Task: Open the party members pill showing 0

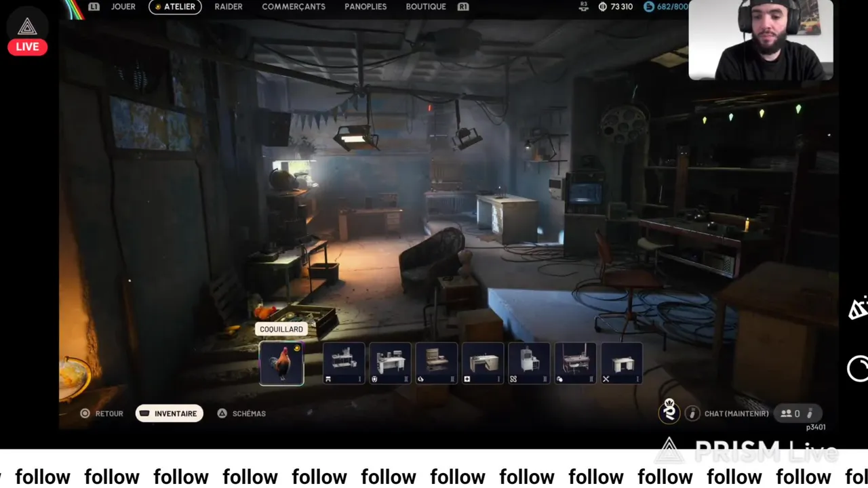Action: tap(800, 413)
